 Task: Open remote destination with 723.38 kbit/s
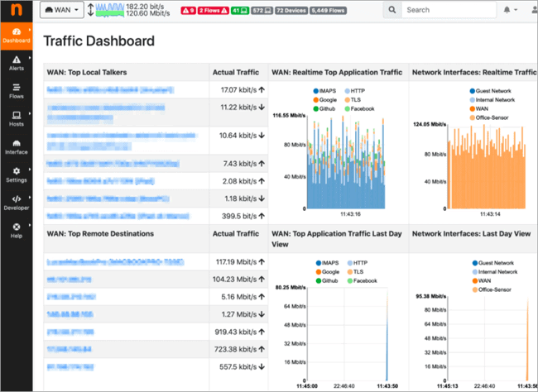click(x=69, y=350)
